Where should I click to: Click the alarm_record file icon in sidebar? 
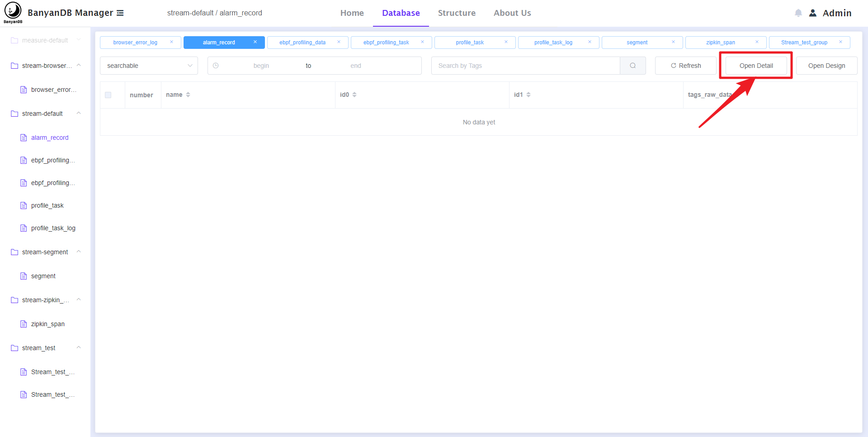[24, 138]
